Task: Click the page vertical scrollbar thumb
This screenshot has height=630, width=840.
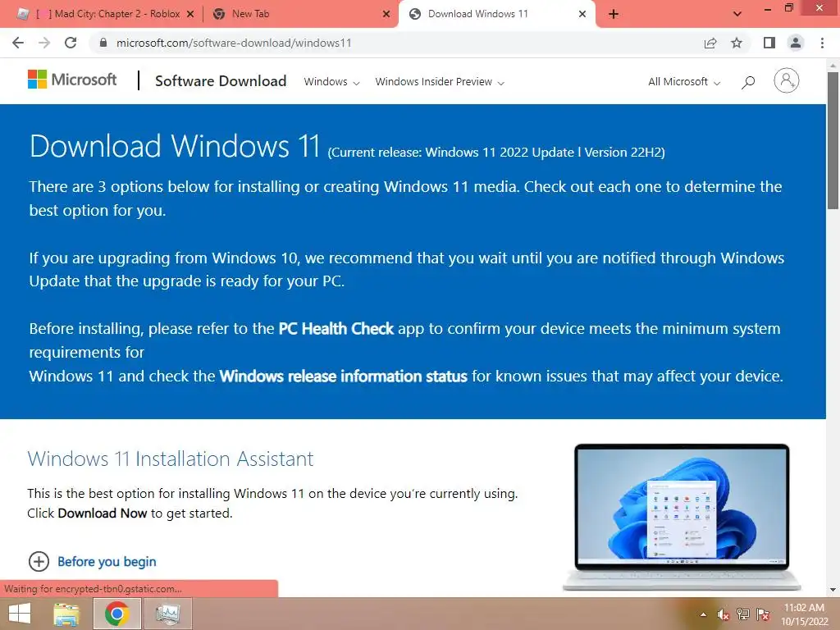Action: click(833, 140)
